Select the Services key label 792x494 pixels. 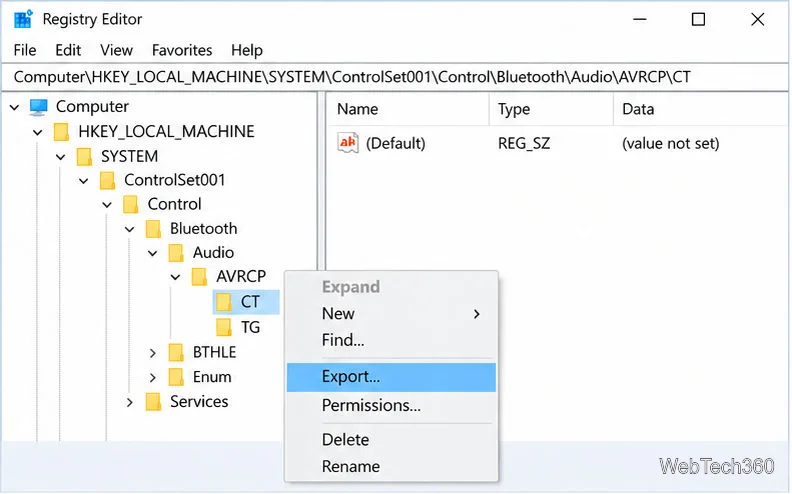[199, 402]
